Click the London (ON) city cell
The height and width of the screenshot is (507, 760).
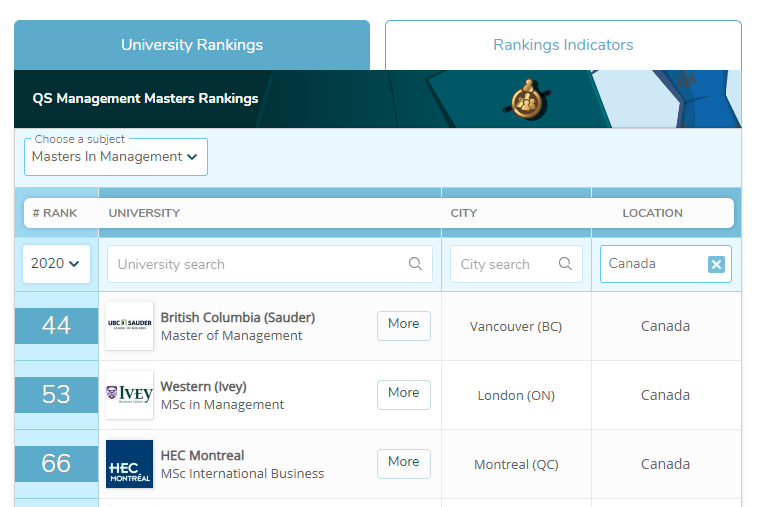tap(516, 396)
